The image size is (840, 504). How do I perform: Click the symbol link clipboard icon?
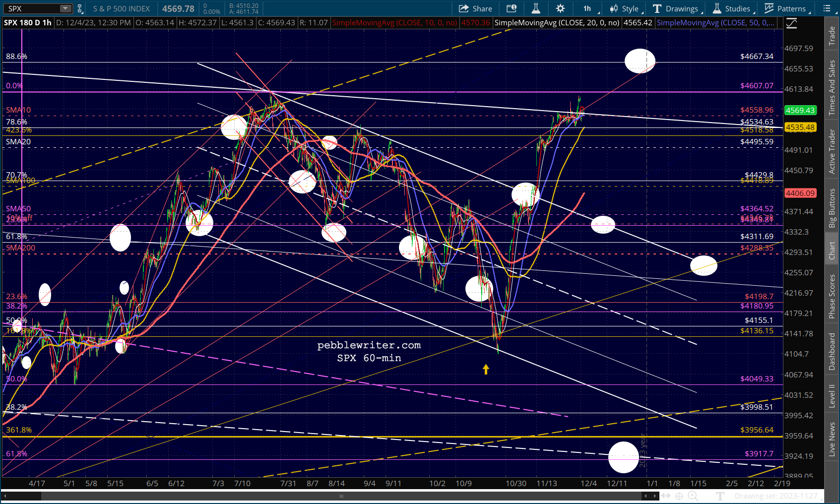coord(79,8)
